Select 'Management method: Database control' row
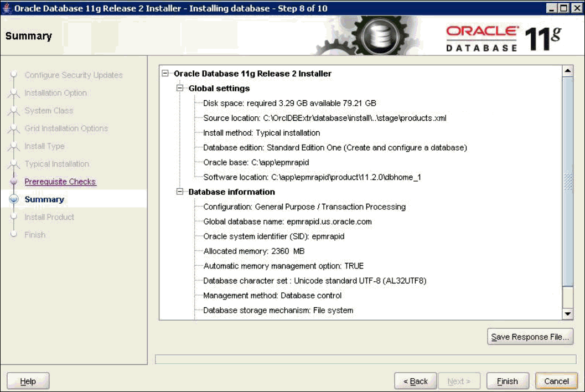Viewport: 585px width, 392px height. pos(272,296)
